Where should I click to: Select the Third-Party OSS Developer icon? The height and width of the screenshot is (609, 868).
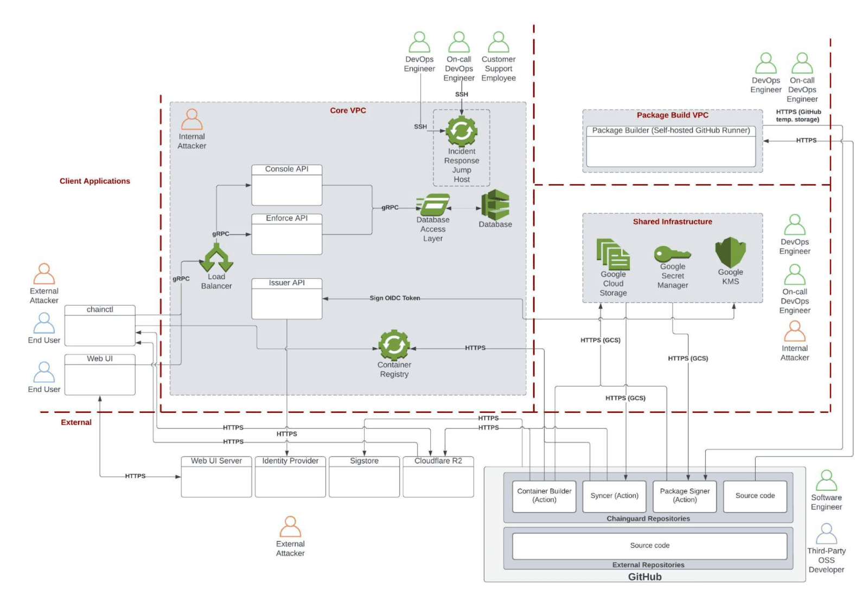pos(826,534)
